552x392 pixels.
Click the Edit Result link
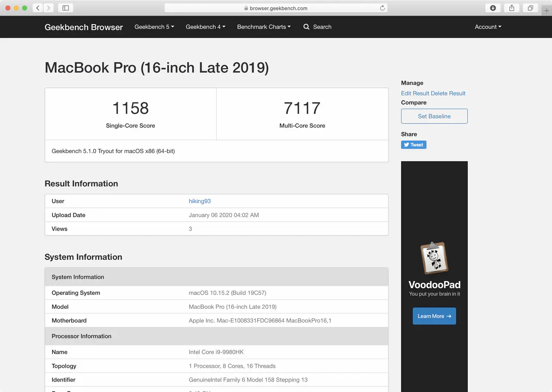[x=415, y=93]
